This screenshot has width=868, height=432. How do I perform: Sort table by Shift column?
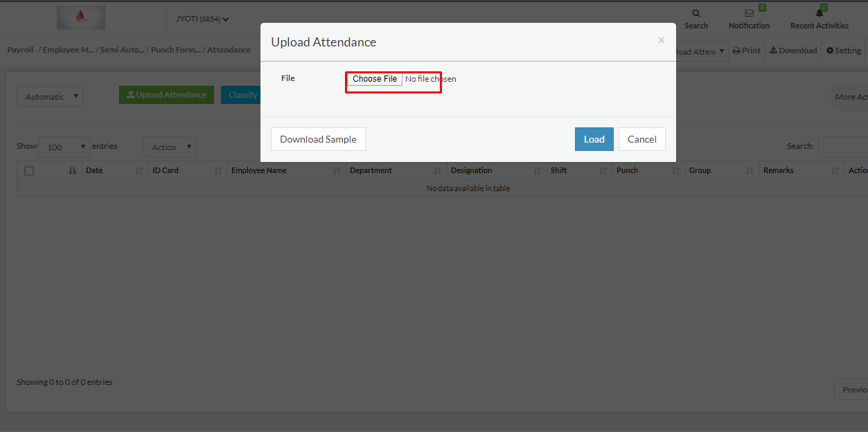coord(579,170)
